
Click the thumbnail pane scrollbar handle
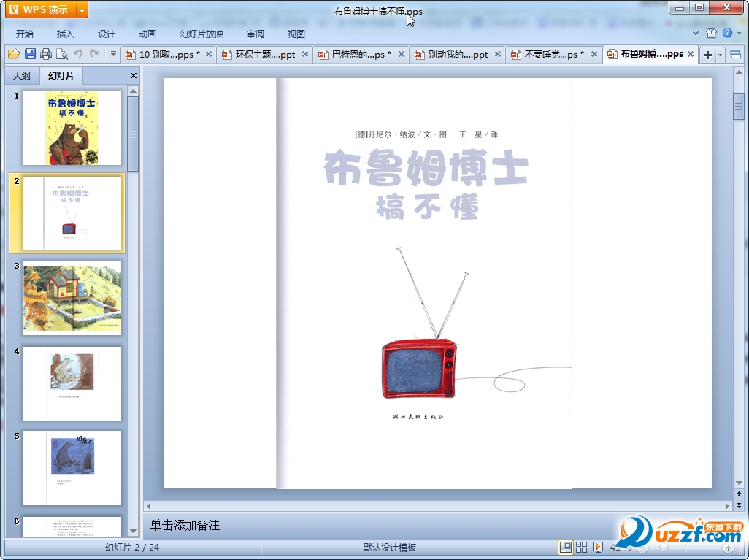point(134,134)
